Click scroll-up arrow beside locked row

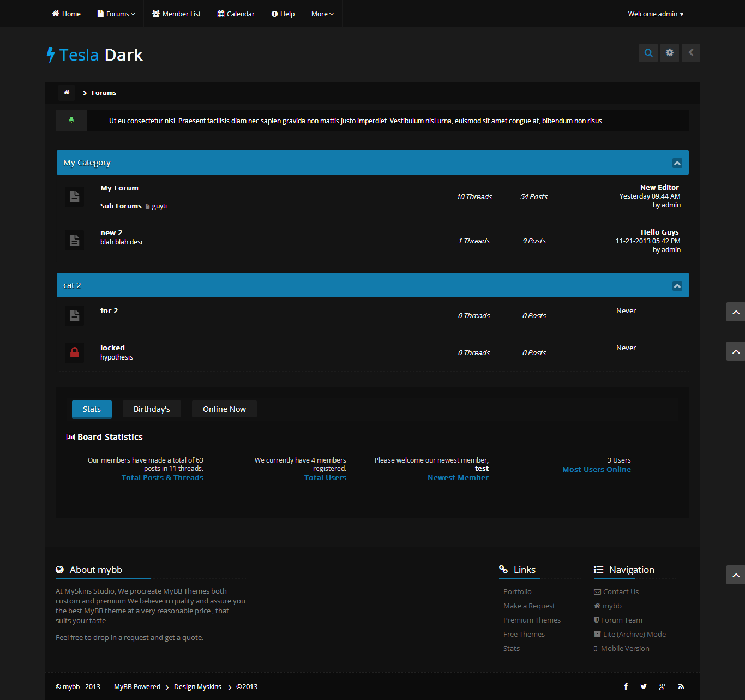coord(736,351)
